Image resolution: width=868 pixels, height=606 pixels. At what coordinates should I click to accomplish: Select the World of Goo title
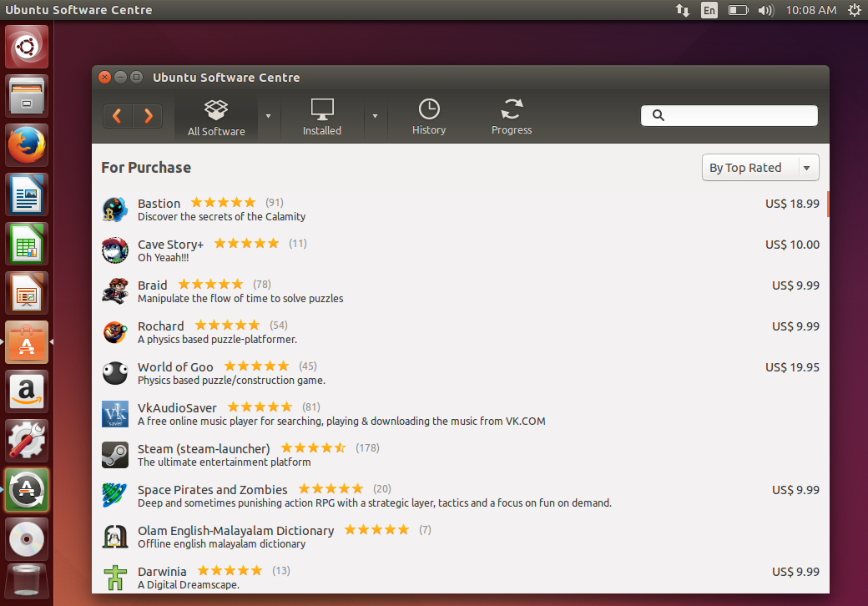click(x=175, y=367)
